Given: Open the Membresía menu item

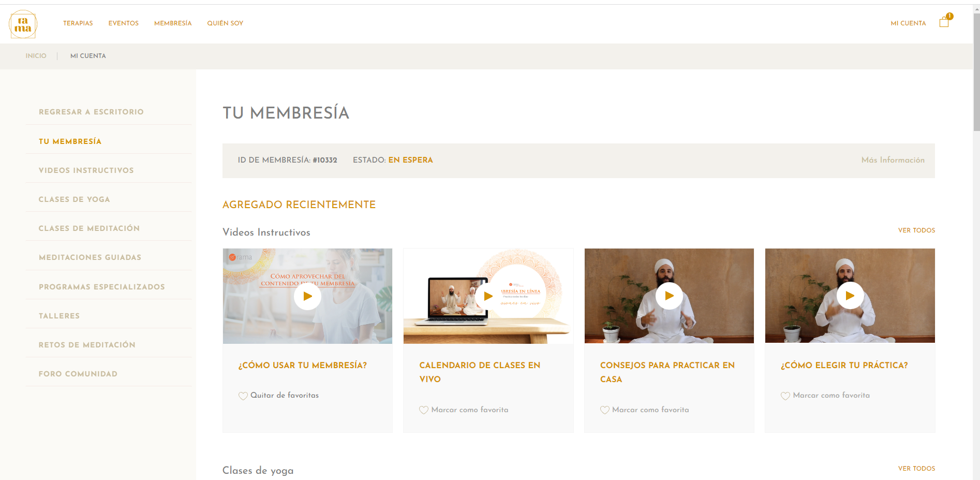Looking at the screenshot, I should [x=173, y=23].
